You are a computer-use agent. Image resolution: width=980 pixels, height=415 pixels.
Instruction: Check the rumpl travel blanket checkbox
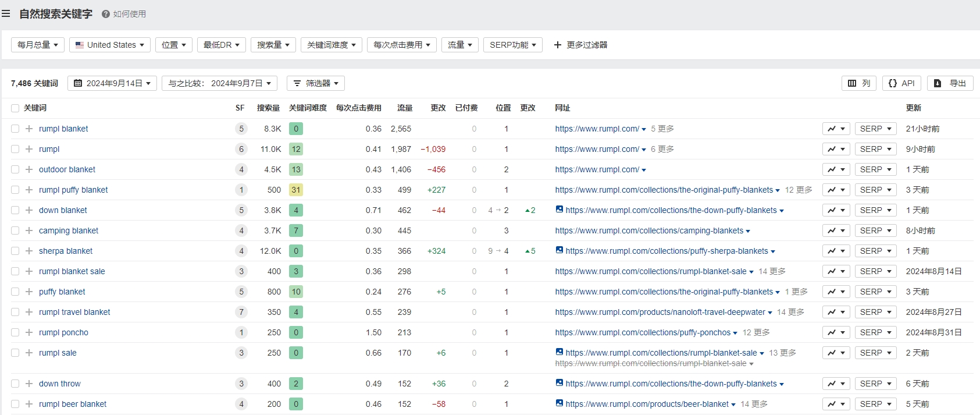15,312
